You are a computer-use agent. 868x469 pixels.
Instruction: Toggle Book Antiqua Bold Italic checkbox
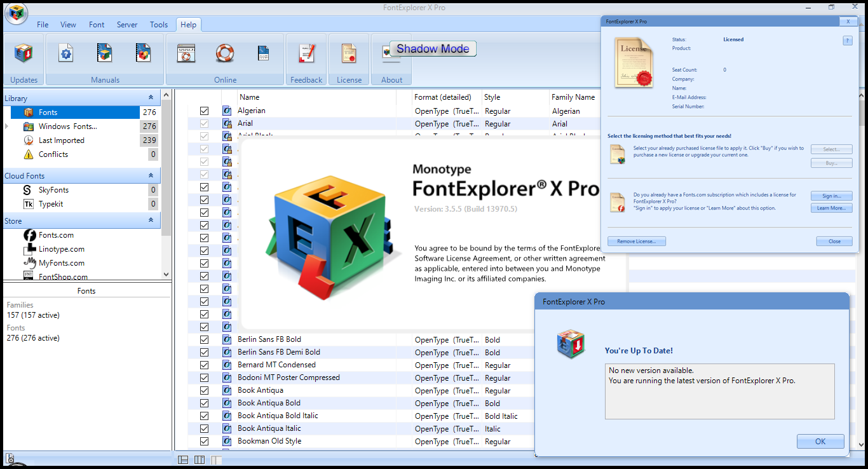tap(204, 416)
